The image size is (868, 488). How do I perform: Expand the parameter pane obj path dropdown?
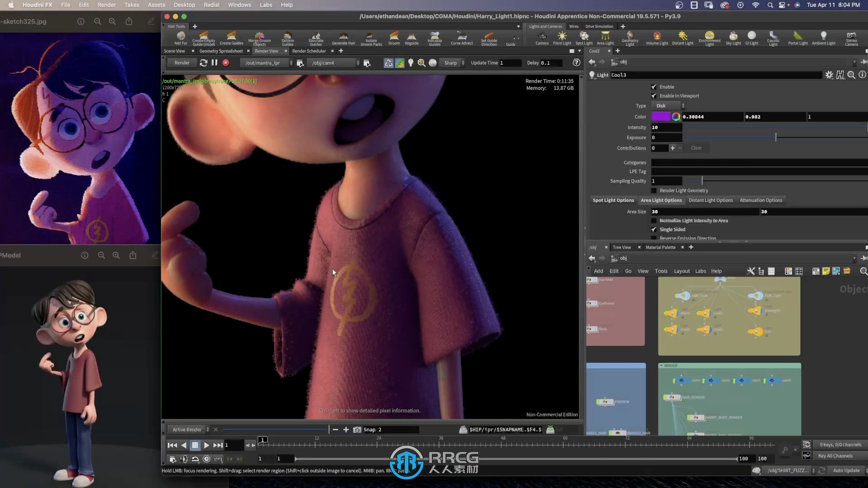(x=854, y=62)
